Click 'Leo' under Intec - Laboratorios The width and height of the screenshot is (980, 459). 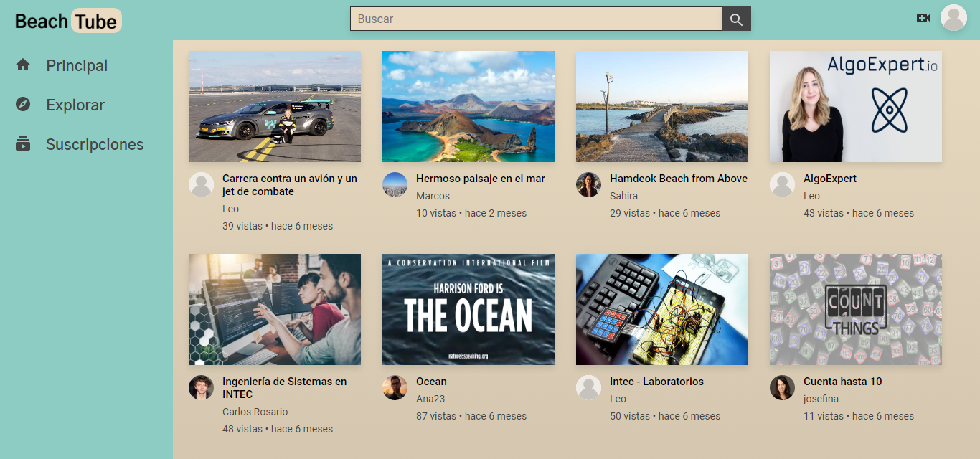[618, 399]
